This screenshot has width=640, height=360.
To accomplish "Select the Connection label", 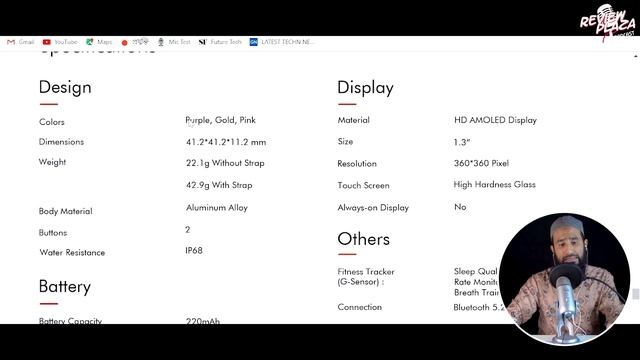I will point(360,307).
